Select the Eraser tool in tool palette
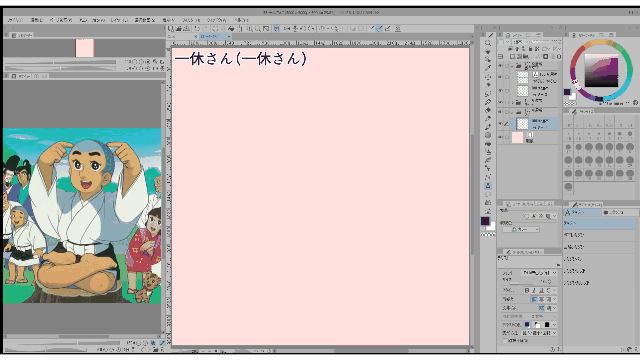The width and height of the screenshot is (640, 360). [x=488, y=110]
